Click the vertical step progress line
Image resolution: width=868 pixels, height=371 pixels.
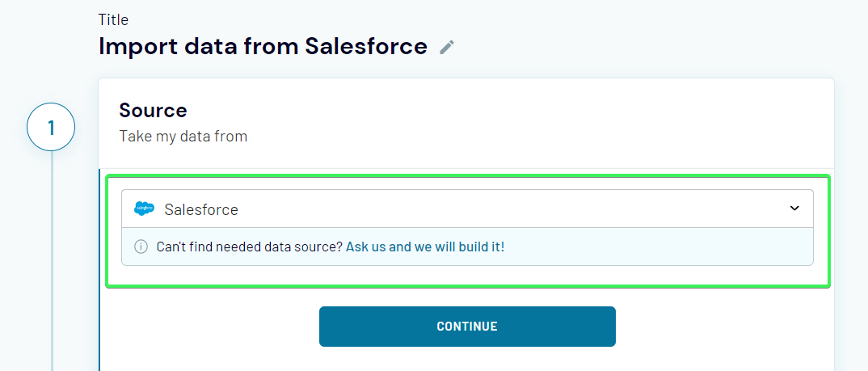[52, 259]
